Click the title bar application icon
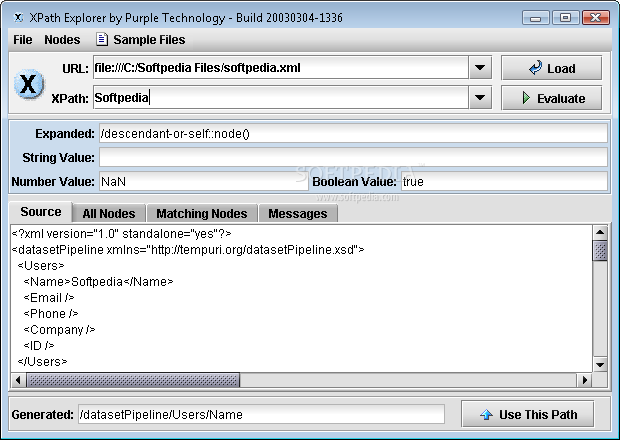 pos(18,18)
